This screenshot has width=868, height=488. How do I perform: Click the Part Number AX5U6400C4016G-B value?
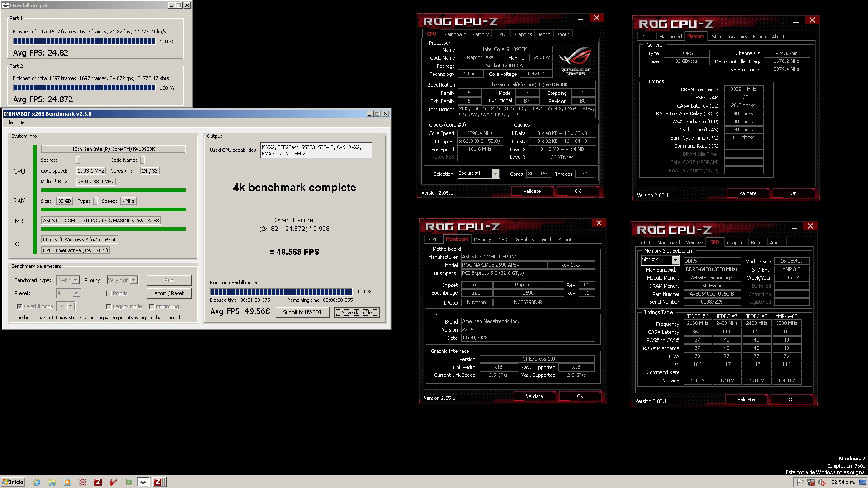[712, 294]
